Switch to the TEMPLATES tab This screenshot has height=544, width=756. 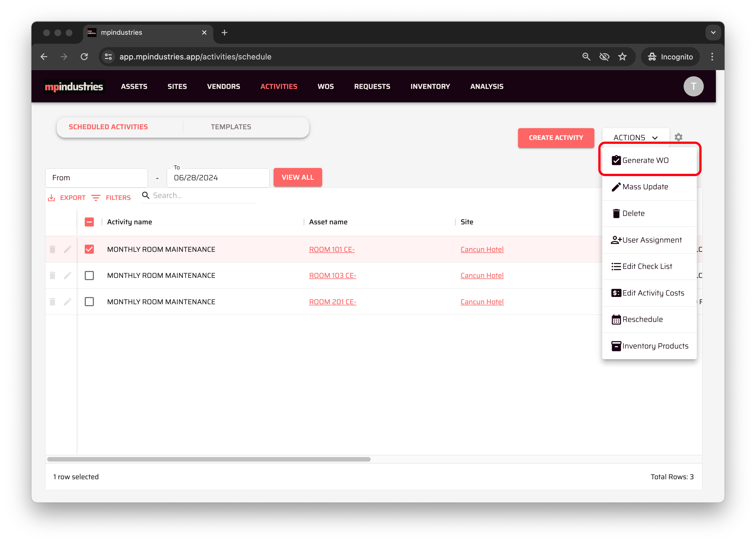(231, 127)
